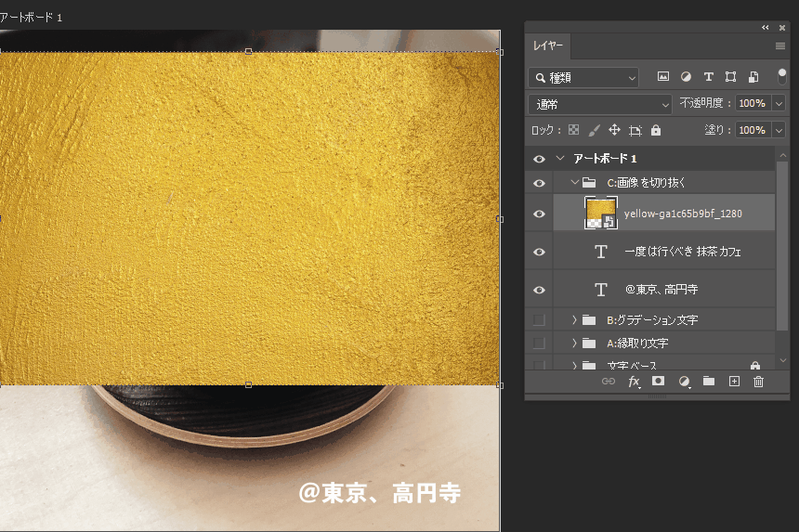Image resolution: width=799 pixels, height=532 pixels.
Task: Filter layers by adjustment layer icon
Action: pyautogui.click(x=686, y=76)
